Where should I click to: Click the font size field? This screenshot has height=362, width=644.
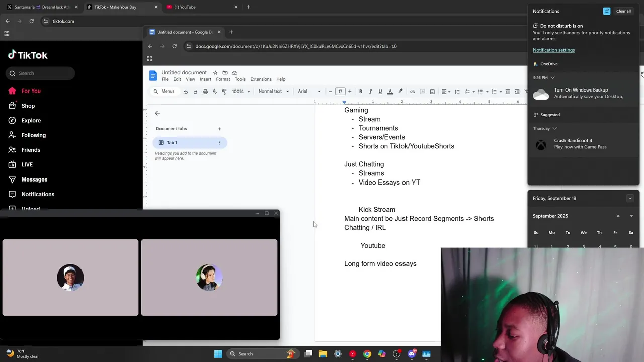tap(340, 92)
